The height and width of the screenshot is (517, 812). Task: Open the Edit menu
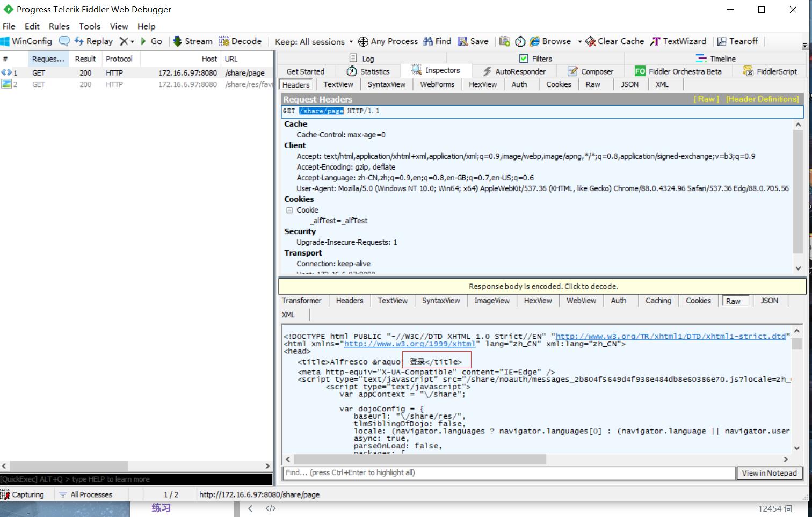pyautogui.click(x=32, y=26)
